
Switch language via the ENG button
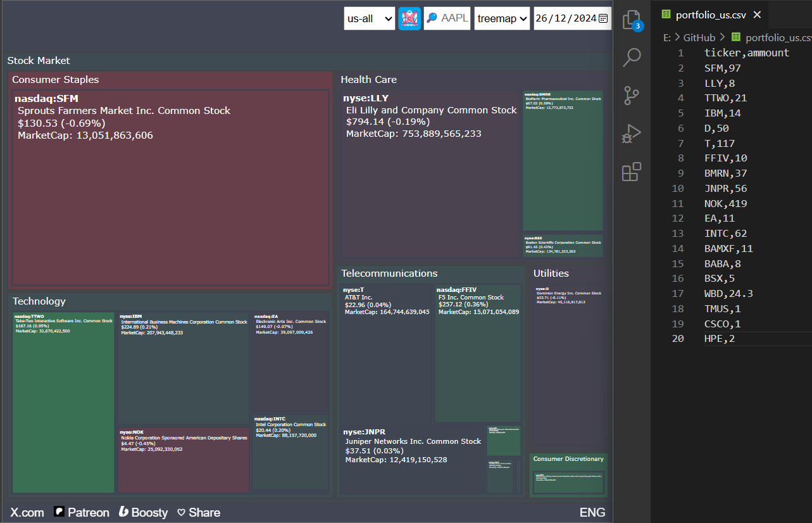[592, 512]
